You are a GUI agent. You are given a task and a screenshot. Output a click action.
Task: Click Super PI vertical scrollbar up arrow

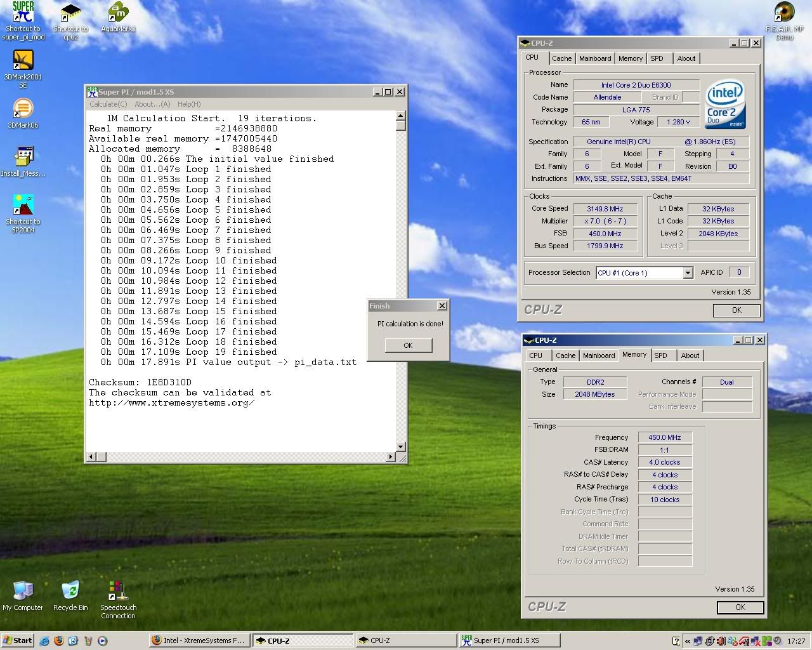tap(401, 116)
